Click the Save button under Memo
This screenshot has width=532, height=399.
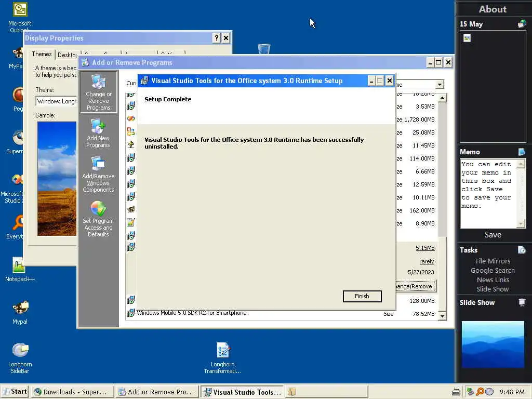tap(493, 234)
